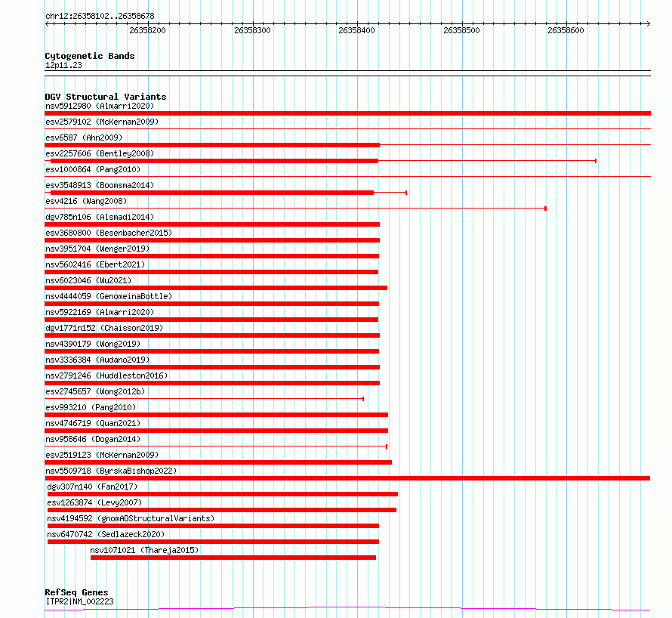Click the red bar under nsv5509718 (ByrskaBishop2022)

tap(347, 478)
